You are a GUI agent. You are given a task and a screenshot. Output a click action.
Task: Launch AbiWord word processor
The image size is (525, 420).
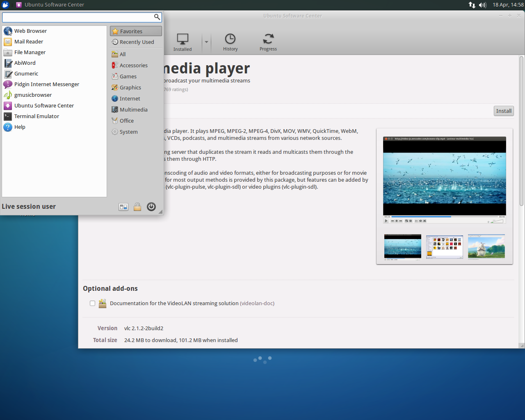coord(54,63)
